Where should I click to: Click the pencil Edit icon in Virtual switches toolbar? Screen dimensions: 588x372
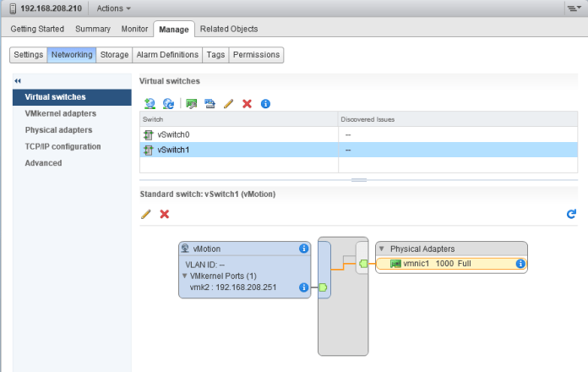[228, 103]
